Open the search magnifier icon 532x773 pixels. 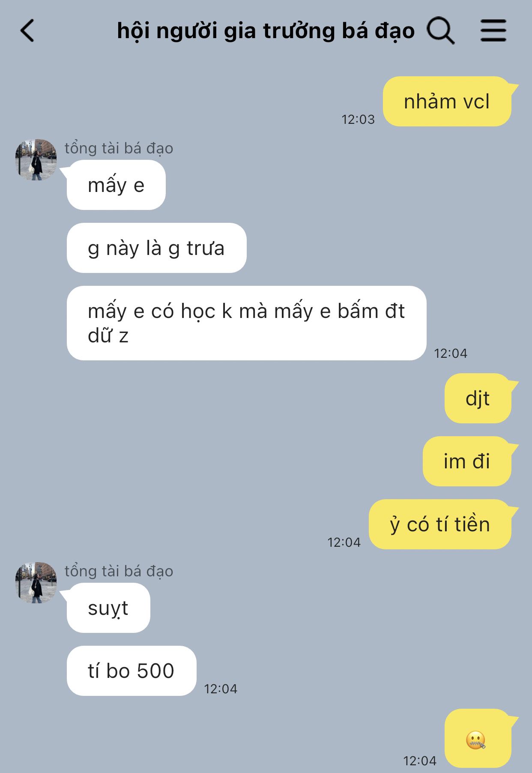[440, 31]
